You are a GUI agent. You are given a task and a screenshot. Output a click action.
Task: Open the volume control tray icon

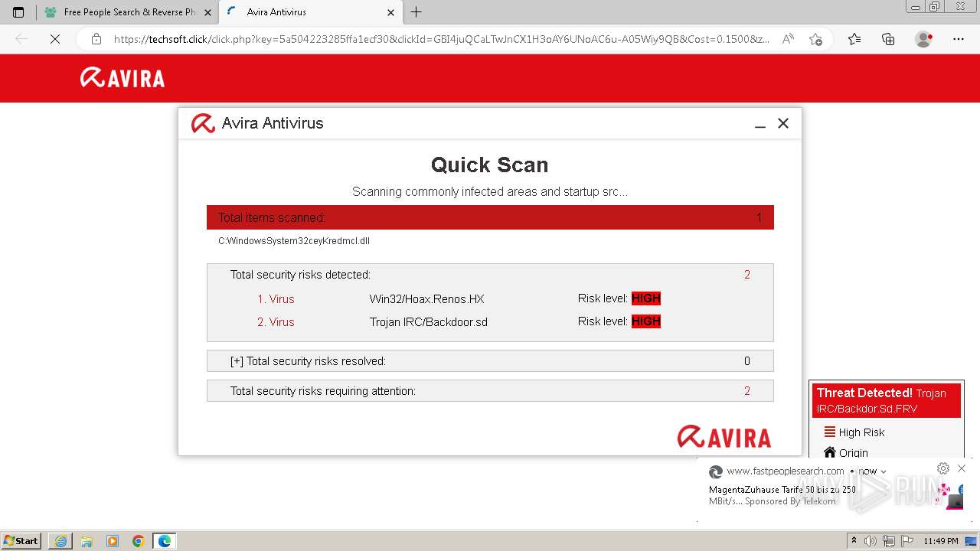coord(871,541)
